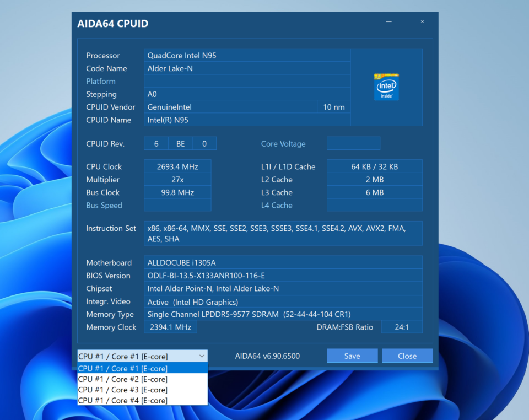Screen dimensions: 529x420
Task: Switch to CPU #1 / Core #3 [E-core]
Action: click(x=142, y=390)
